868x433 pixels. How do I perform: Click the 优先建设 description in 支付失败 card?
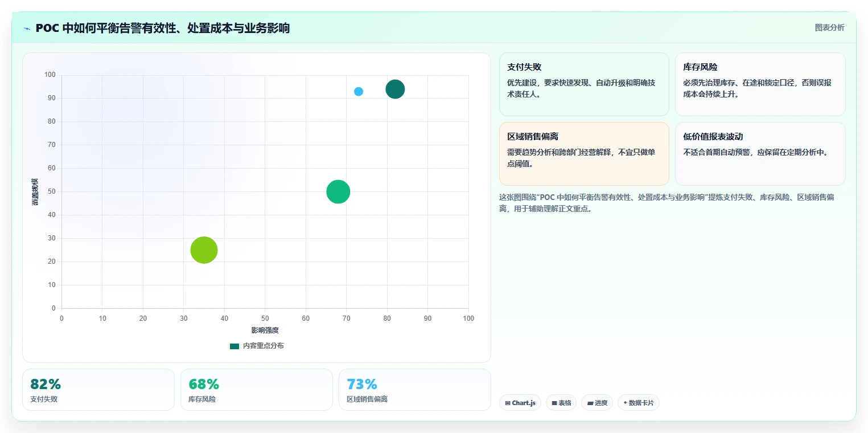581,88
